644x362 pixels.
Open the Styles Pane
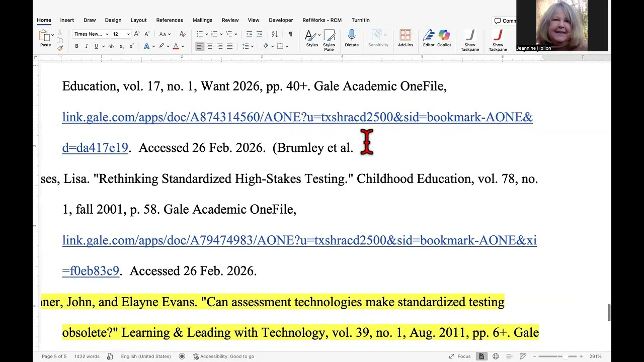coord(329,40)
